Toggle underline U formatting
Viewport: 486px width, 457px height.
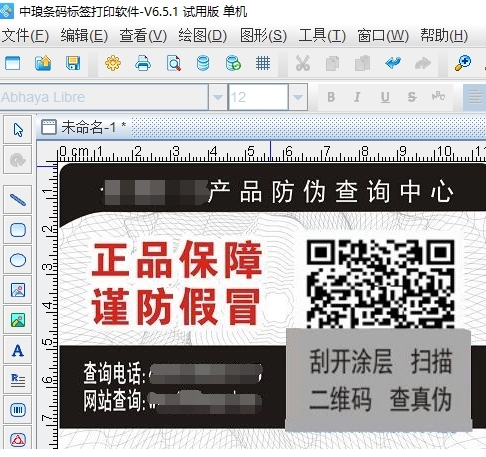point(385,97)
